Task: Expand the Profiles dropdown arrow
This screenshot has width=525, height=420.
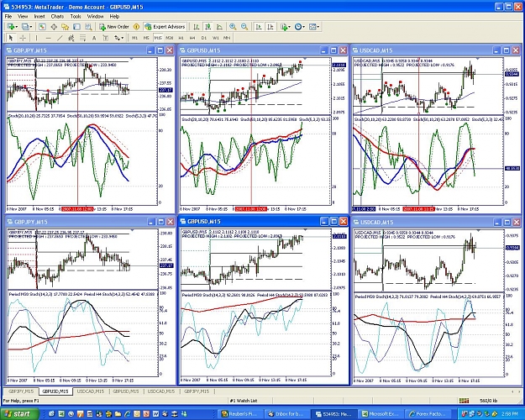Action: tap(31, 27)
